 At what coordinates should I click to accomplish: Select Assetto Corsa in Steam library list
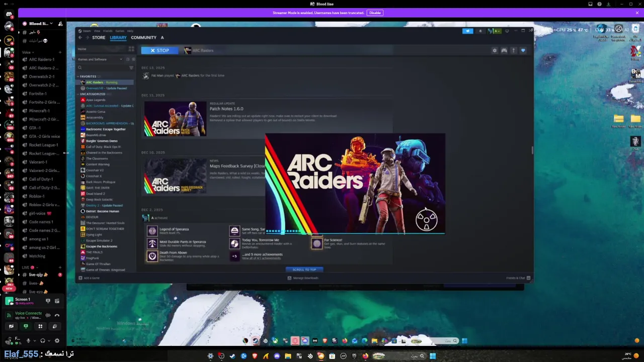96,112
